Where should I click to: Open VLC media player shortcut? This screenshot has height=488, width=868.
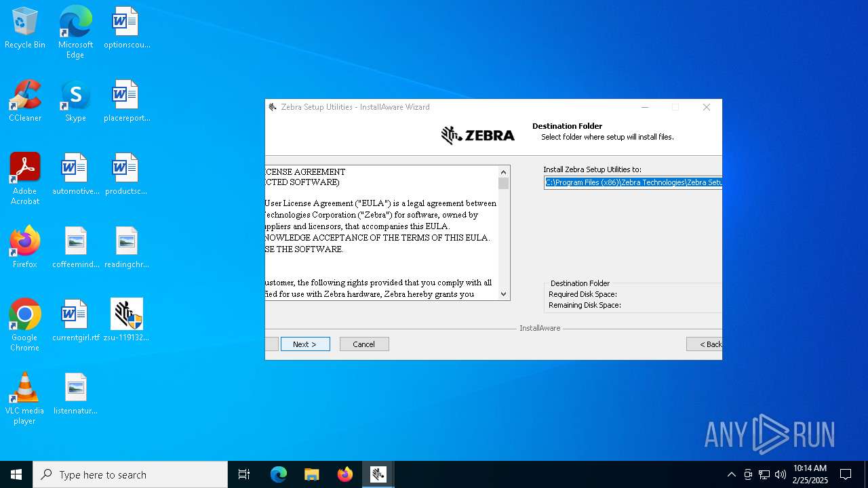[x=25, y=399]
